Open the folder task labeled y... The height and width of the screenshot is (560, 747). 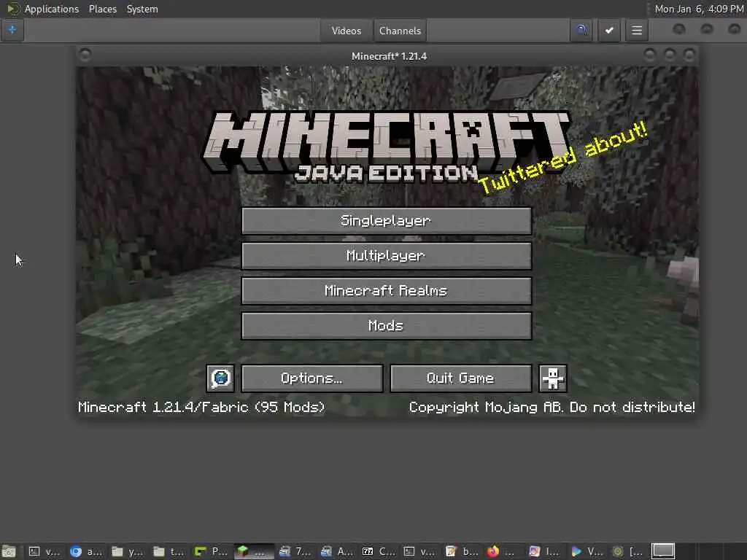pyautogui.click(x=127, y=551)
